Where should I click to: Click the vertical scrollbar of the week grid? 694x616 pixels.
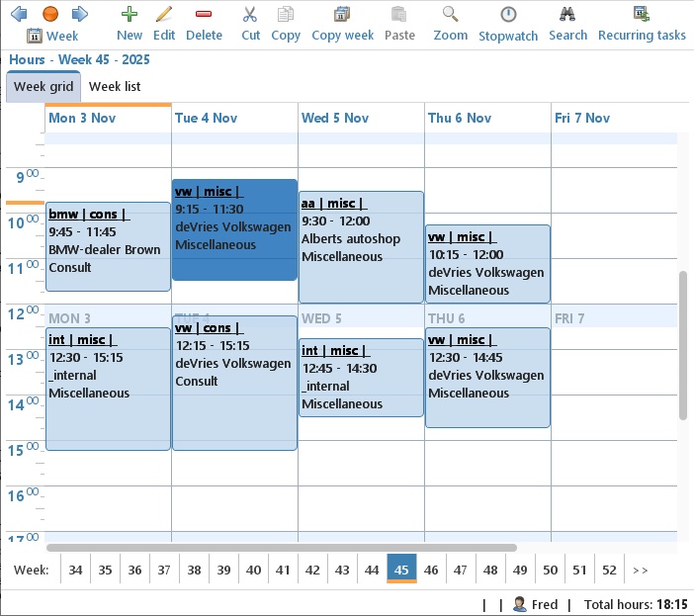point(683,345)
